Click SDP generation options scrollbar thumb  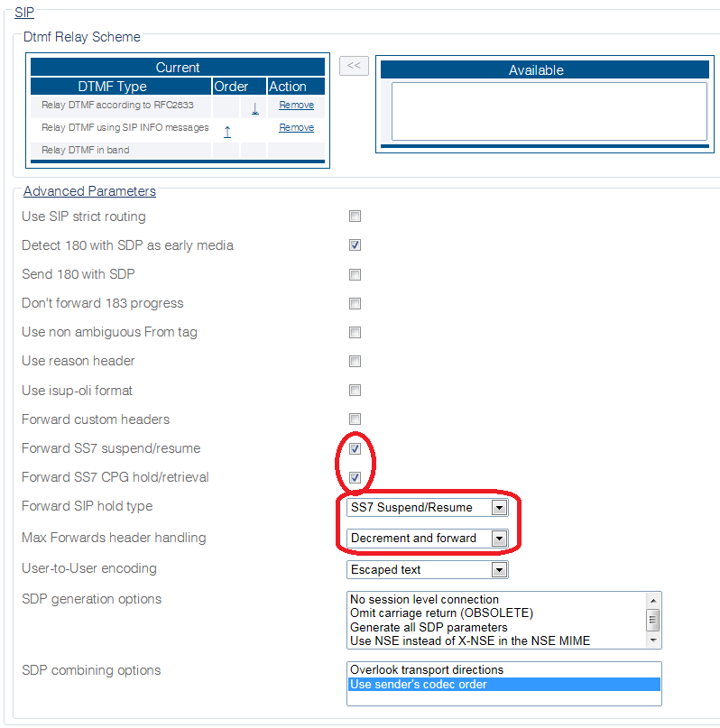point(652,621)
